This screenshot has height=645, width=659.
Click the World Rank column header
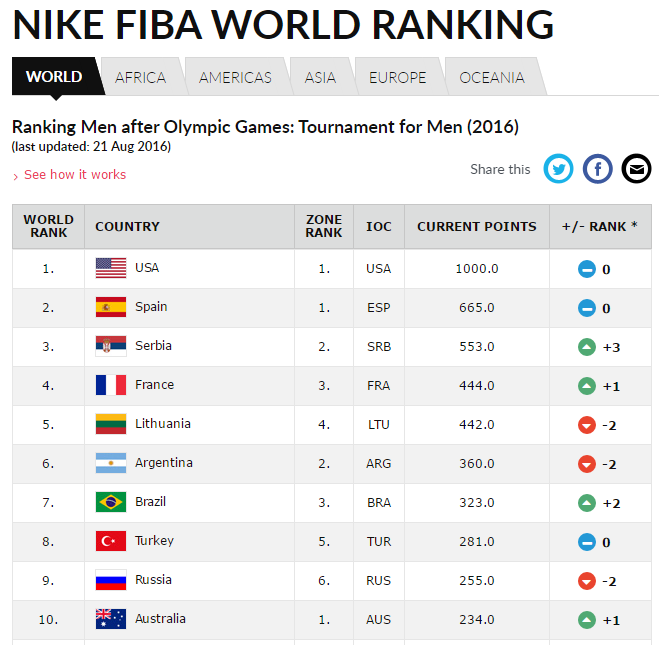pyautogui.click(x=48, y=226)
